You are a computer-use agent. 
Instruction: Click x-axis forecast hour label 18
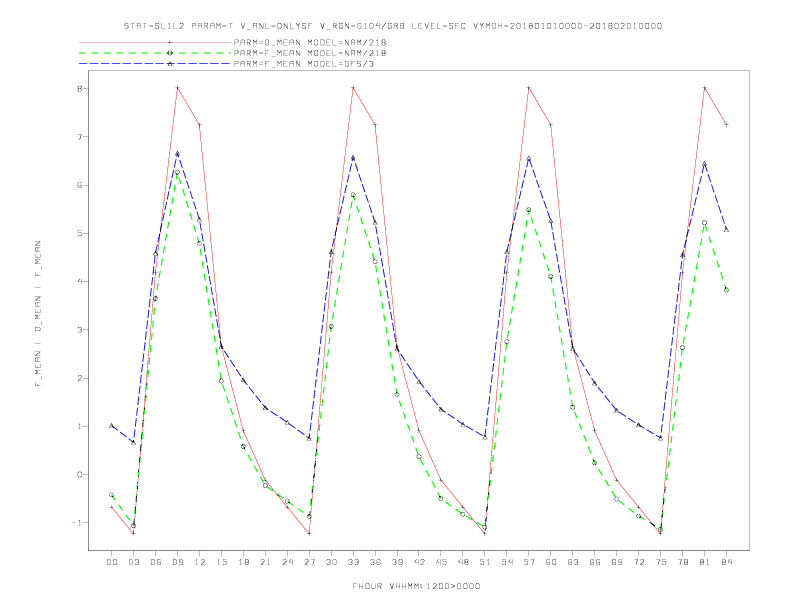click(243, 562)
